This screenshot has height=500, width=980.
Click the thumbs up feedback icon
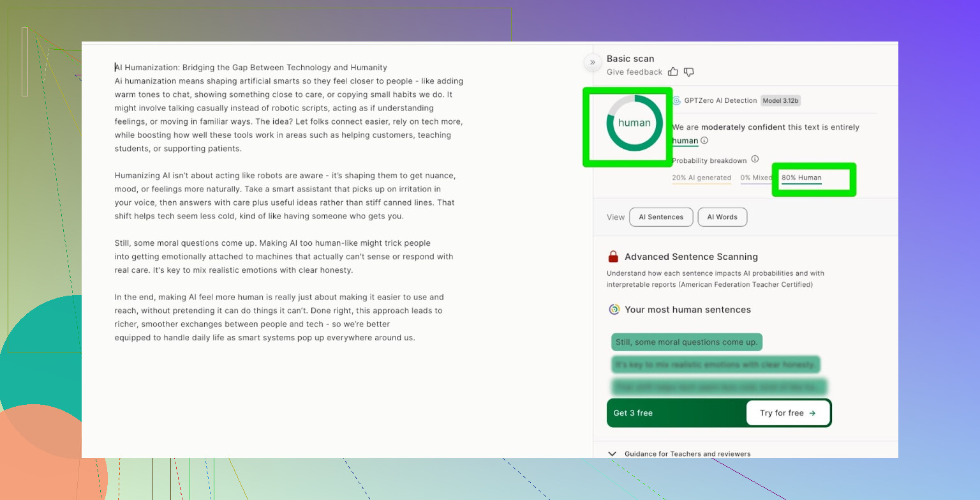(x=673, y=72)
